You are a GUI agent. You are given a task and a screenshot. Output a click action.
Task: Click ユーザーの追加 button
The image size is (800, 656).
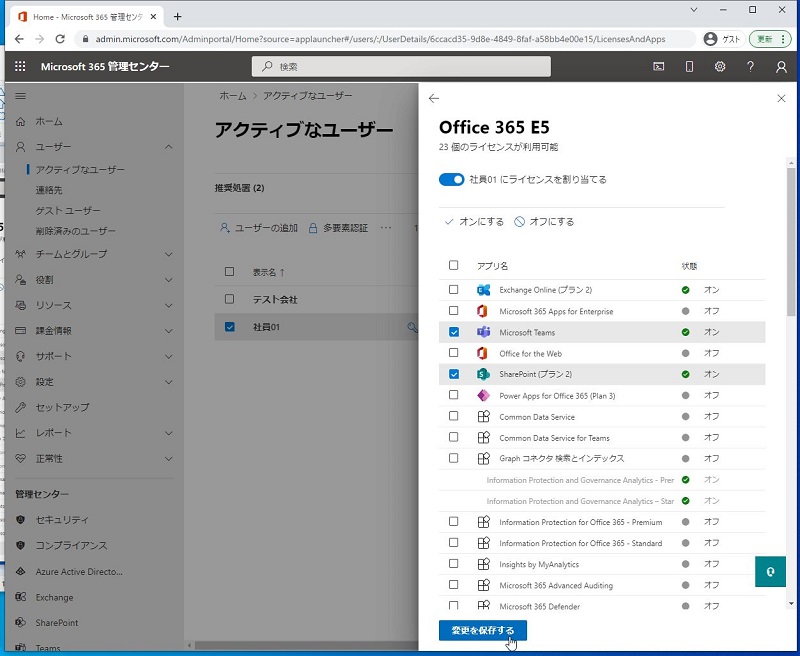tap(259, 228)
